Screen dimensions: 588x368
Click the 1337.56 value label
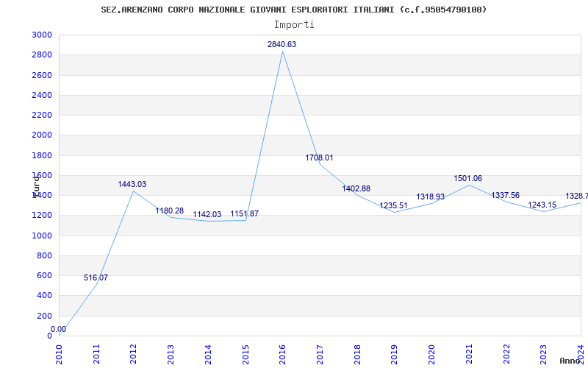click(505, 196)
